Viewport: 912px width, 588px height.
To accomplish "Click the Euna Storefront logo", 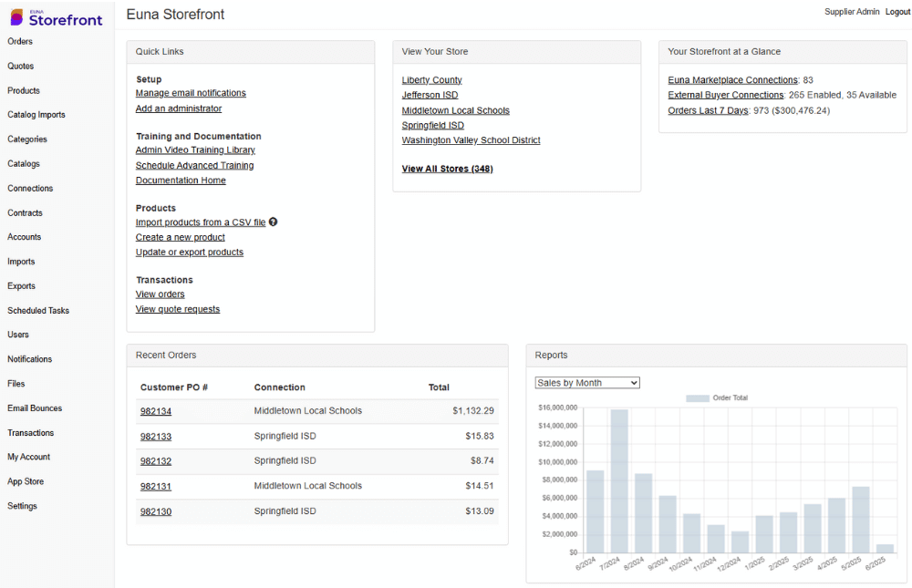I will click(57, 18).
